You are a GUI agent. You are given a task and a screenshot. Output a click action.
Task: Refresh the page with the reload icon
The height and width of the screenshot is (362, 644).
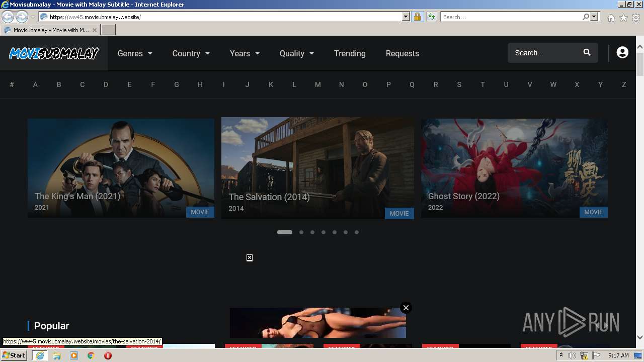[x=432, y=17]
